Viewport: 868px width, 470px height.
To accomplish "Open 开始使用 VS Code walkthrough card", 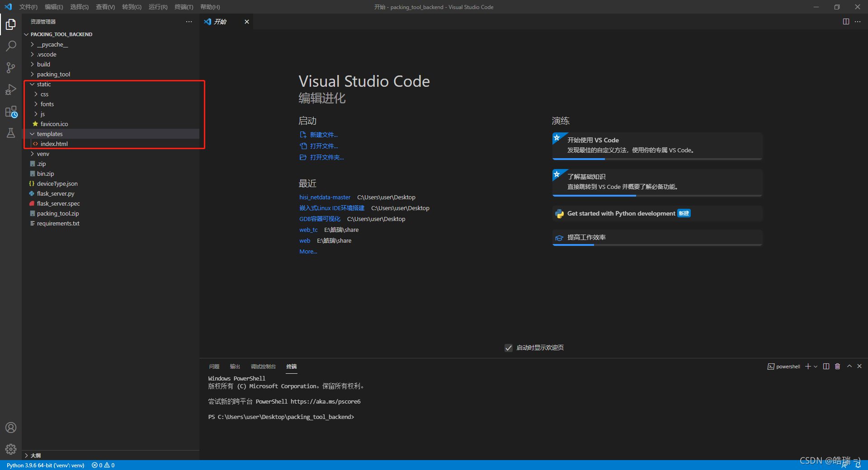I will pyautogui.click(x=657, y=146).
